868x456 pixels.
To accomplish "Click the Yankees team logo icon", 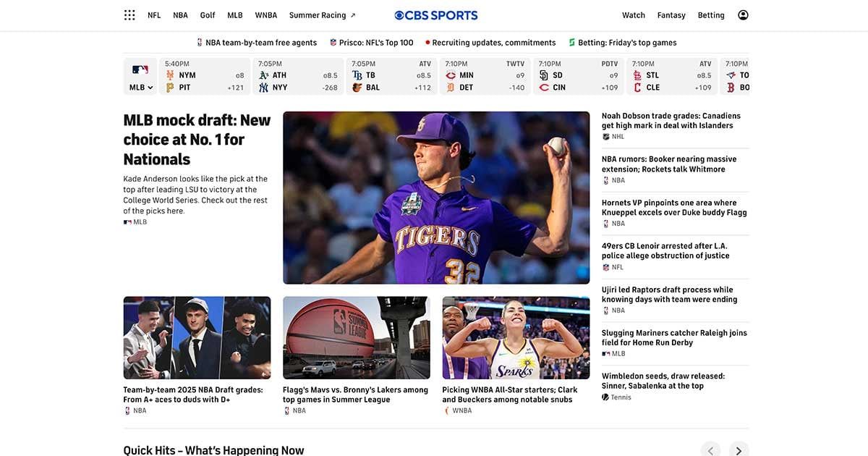I will coord(264,88).
